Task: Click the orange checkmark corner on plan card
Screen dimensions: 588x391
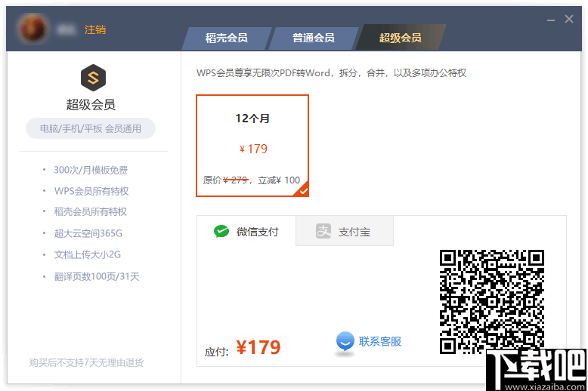Action: 302,190
